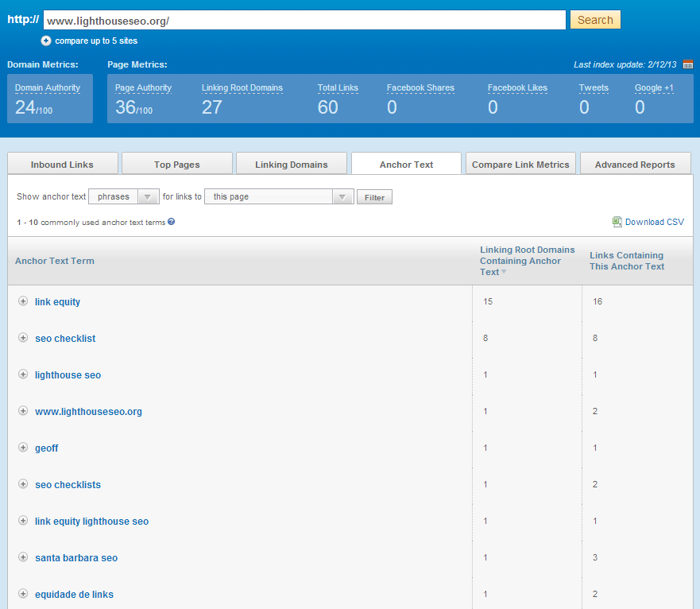Click the 'Last index update: 2/12/13' text
This screenshot has height=609, width=700.
[x=625, y=64]
